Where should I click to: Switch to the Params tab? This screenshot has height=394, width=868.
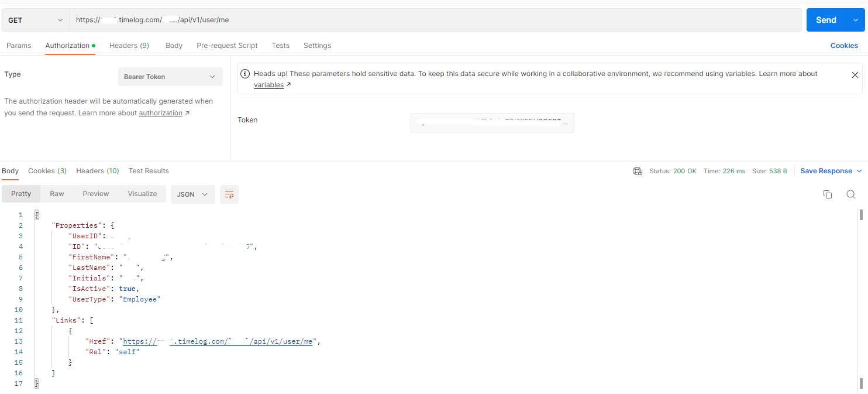pos(19,46)
